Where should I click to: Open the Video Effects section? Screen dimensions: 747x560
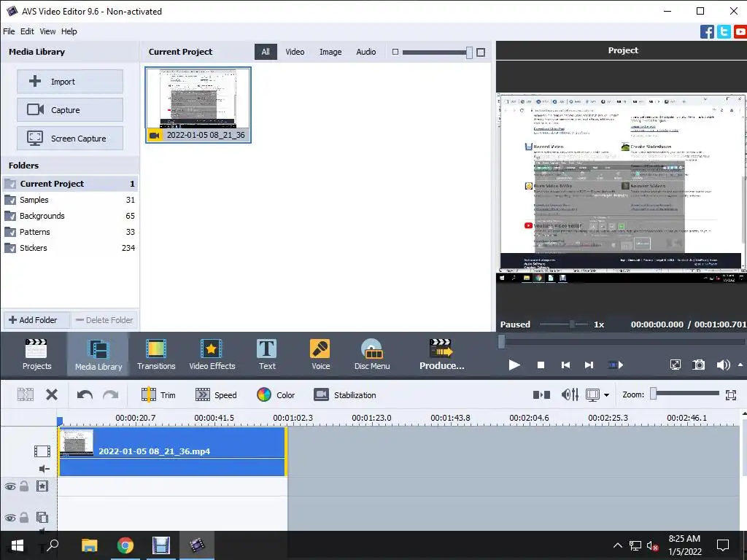212,355
